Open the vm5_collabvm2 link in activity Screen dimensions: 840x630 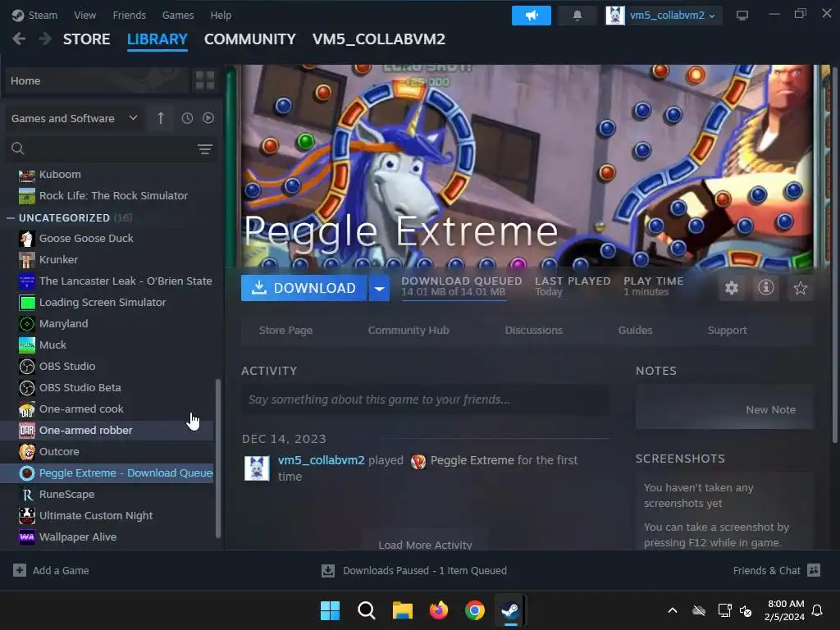(x=321, y=460)
